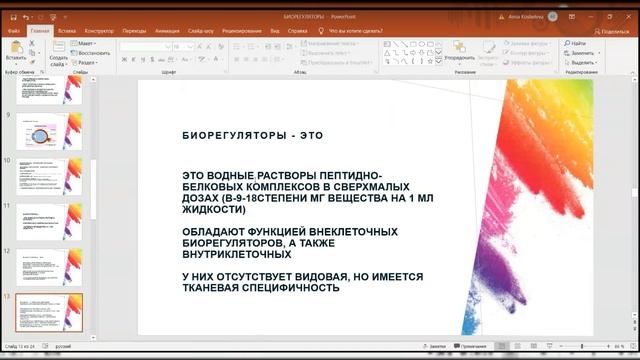Paste content with the Вставить button
640x360 pixels.
point(16,52)
